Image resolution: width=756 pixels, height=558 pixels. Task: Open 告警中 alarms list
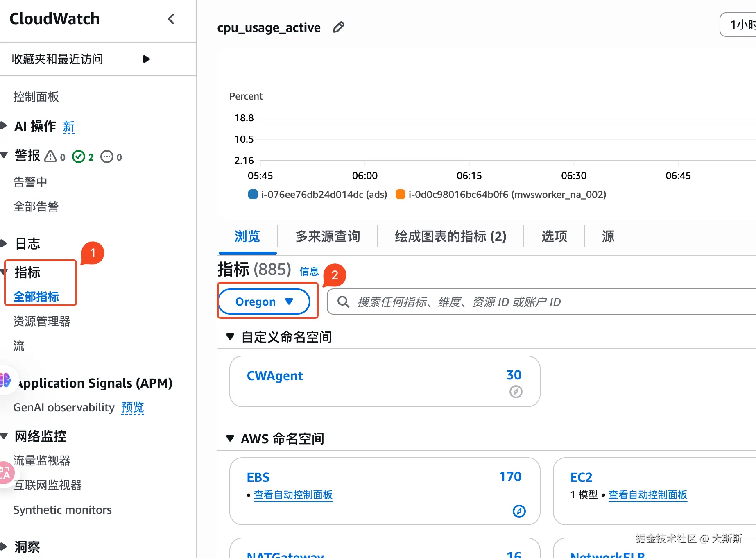(30, 182)
